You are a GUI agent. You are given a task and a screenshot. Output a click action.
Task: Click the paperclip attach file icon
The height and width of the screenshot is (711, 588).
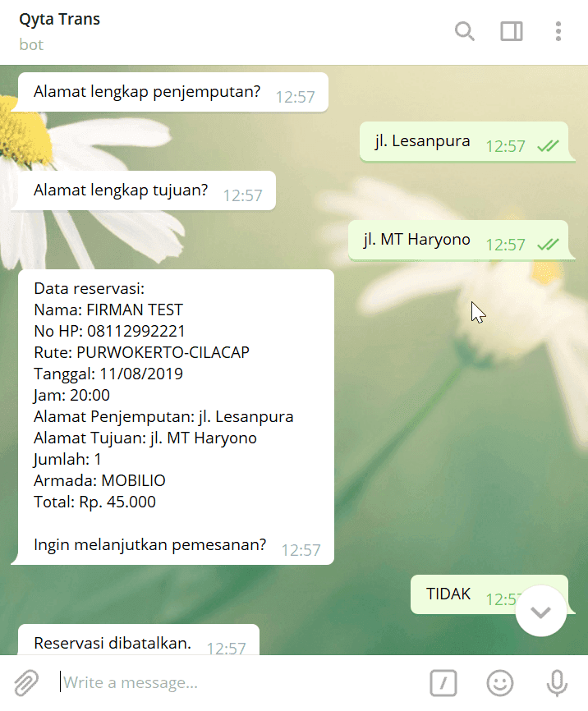26,683
